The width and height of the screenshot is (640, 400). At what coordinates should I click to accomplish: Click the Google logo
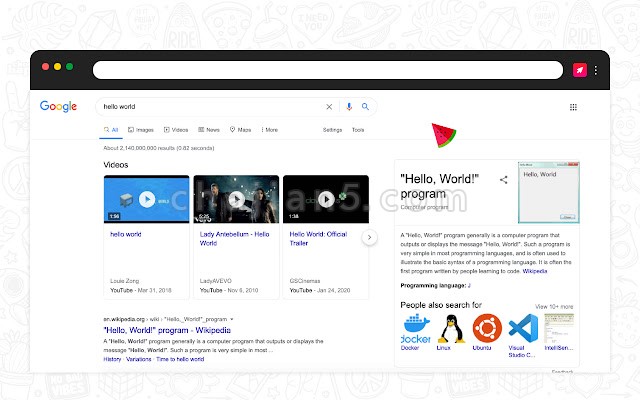pos(58,107)
